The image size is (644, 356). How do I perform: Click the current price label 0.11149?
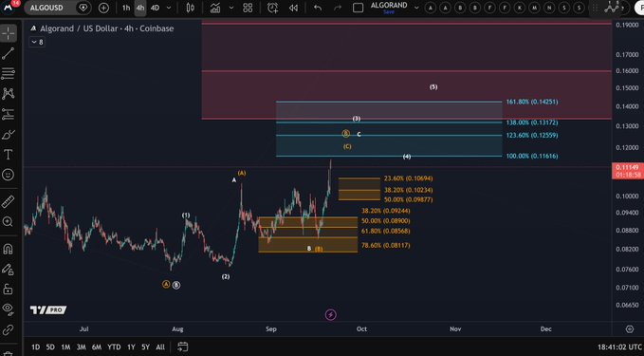click(x=628, y=167)
